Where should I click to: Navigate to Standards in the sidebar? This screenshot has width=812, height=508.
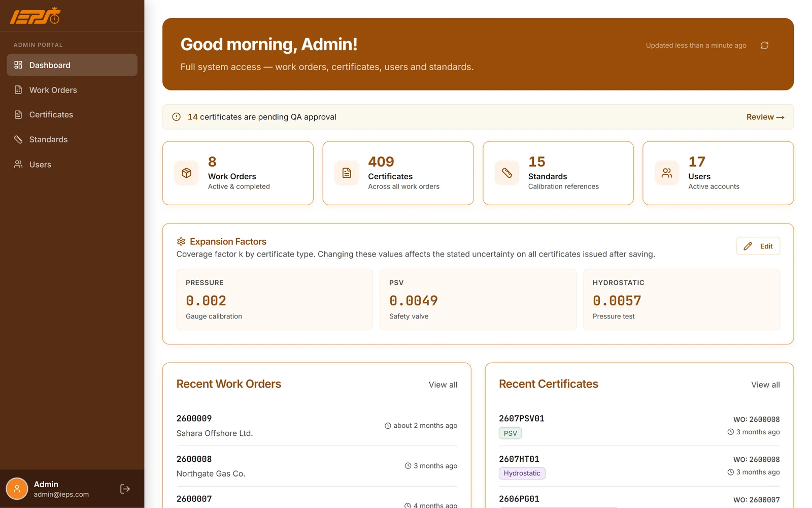[x=72, y=139]
